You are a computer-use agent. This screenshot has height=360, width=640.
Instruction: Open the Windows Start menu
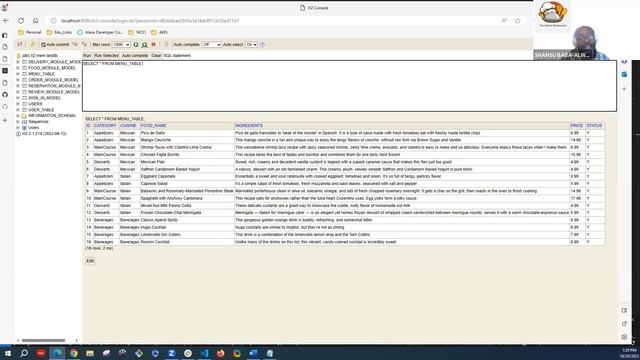point(7,353)
